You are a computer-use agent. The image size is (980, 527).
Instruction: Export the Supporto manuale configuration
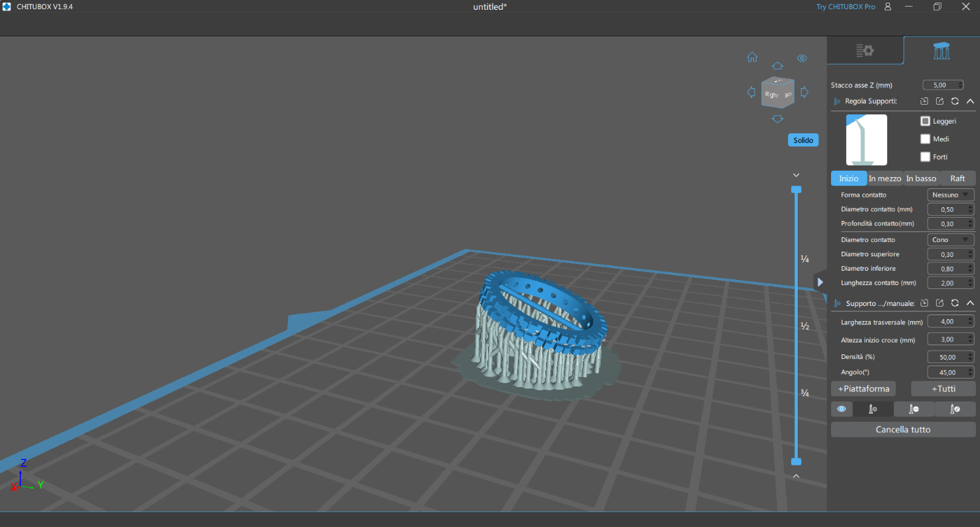[x=939, y=303]
